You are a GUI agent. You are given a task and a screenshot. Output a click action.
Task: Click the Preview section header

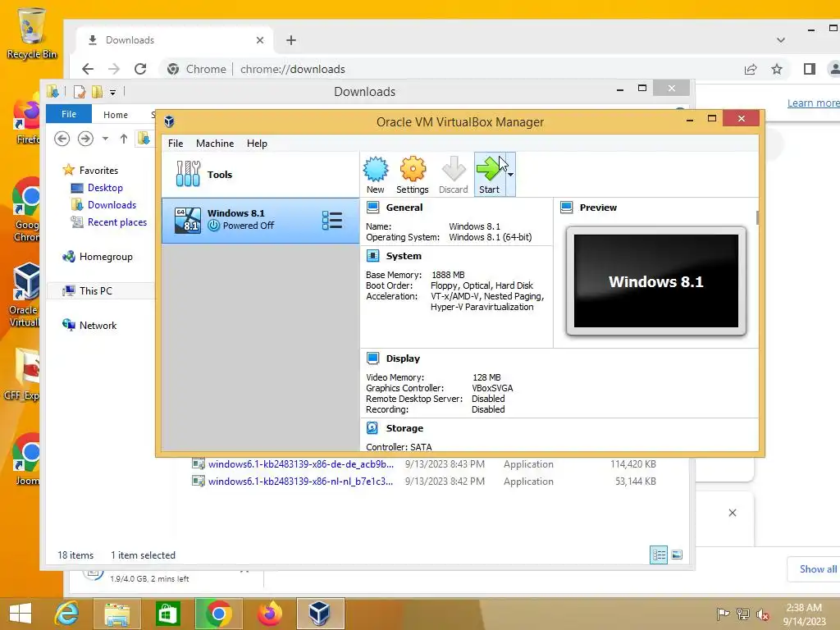(598, 208)
